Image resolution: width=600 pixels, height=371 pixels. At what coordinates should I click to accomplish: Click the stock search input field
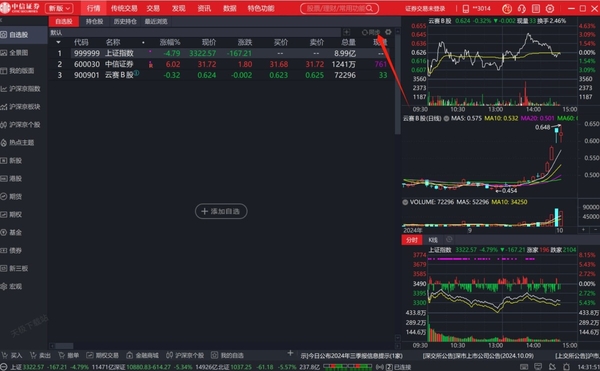(x=339, y=8)
